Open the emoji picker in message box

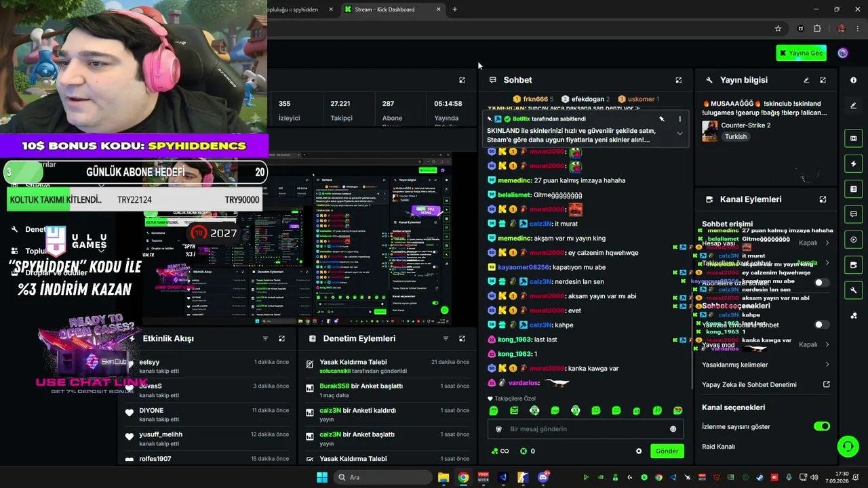click(673, 429)
